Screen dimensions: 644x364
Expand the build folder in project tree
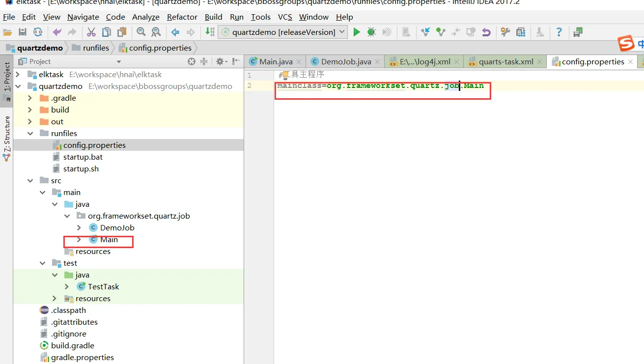click(30, 110)
